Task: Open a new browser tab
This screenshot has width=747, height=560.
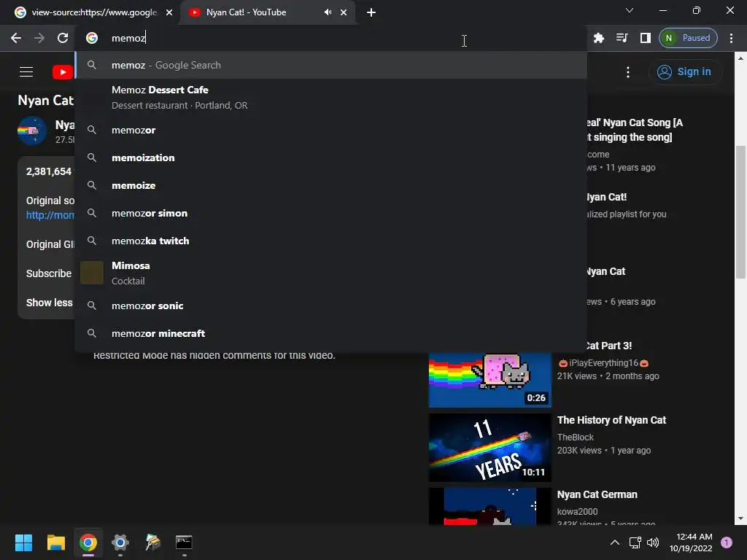Action: (371, 12)
